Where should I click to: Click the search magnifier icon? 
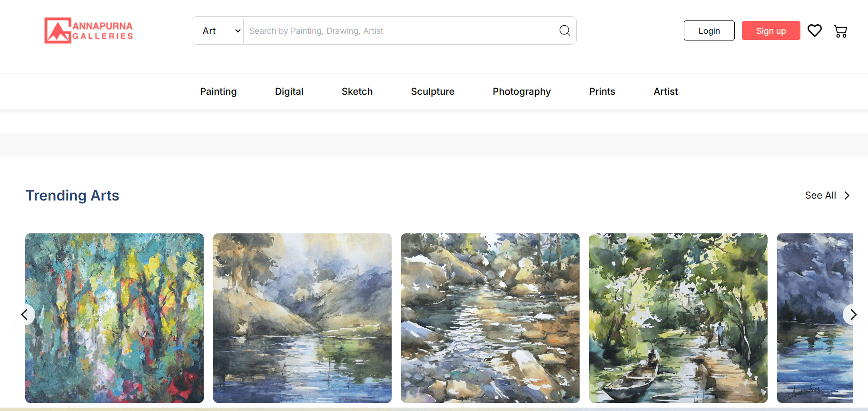(x=564, y=30)
